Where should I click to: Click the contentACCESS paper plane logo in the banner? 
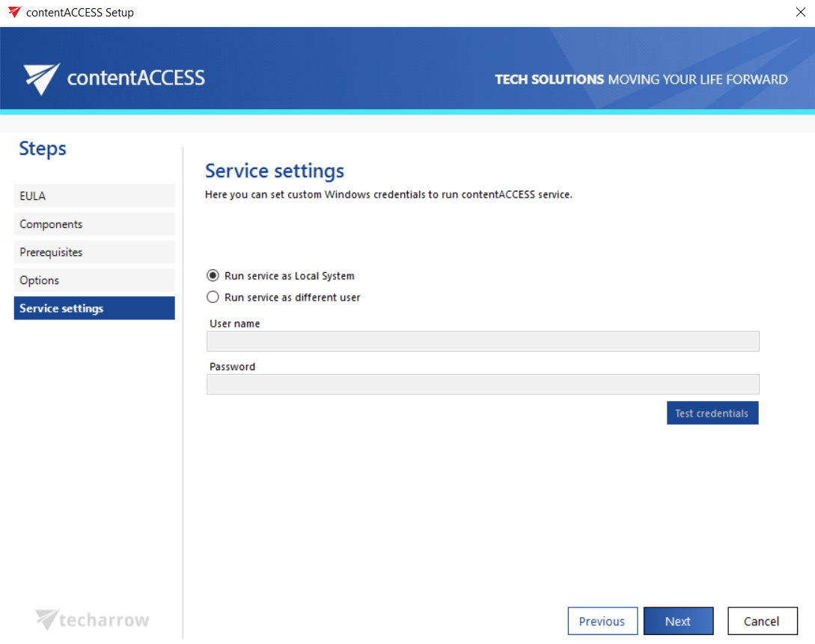(41, 79)
